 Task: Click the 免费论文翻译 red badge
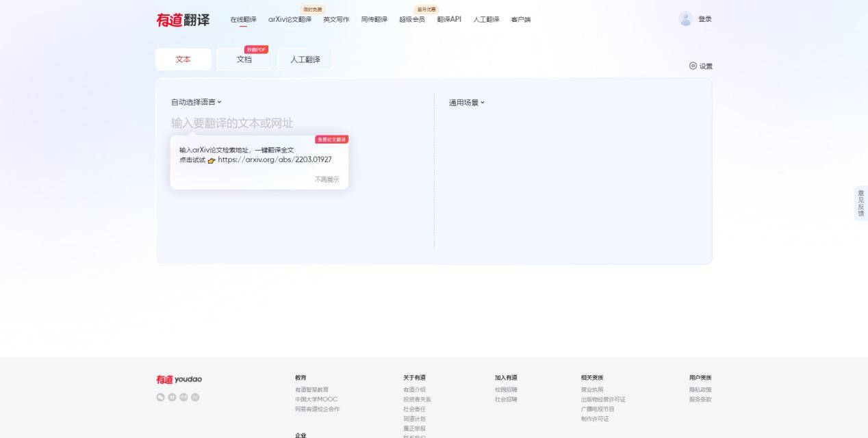(x=332, y=140)
